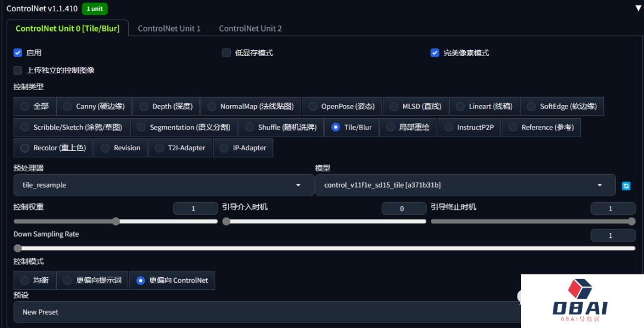Screen dimensions: 644x328
Task: Open the New Preset dropdown
Action: tap(262, 312)
